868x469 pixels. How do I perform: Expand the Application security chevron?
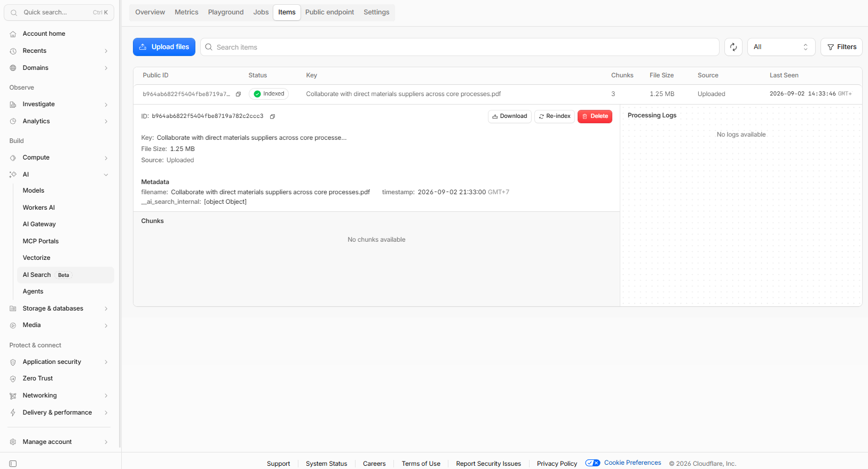point(106,362)
